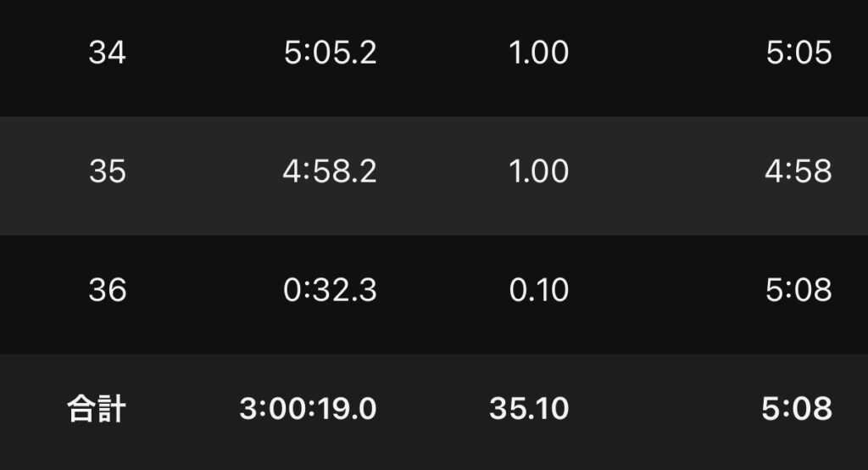
Task: Click the 合計 row's 5:08 average pace
Action: coord(797,410)
